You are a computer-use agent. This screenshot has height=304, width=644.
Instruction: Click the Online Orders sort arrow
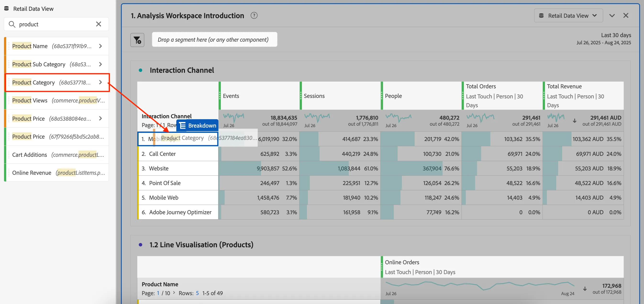[x=585, y=288]
